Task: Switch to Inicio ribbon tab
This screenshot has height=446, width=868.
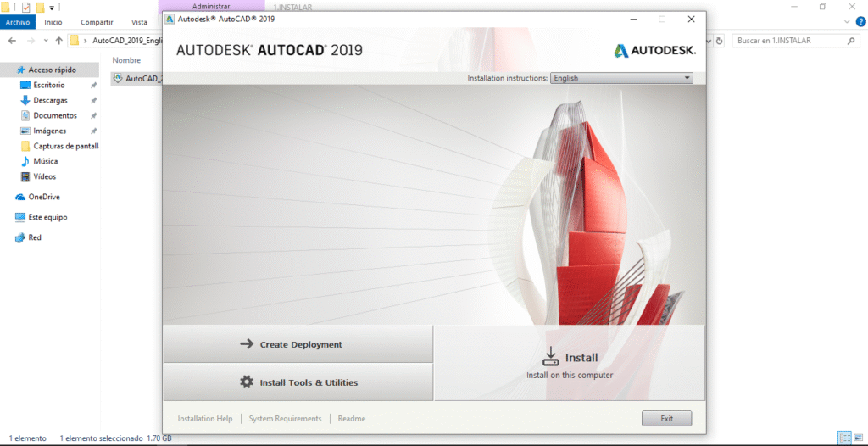Action: pos(53,22)
